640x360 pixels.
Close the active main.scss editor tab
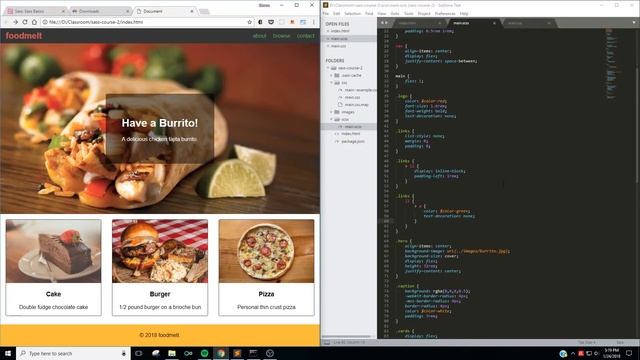[x=494, y=23]
